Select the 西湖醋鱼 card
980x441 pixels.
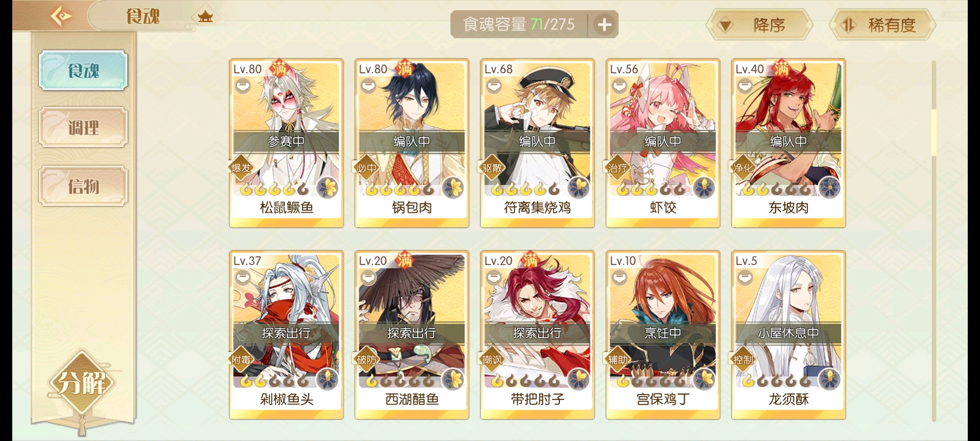412,335
